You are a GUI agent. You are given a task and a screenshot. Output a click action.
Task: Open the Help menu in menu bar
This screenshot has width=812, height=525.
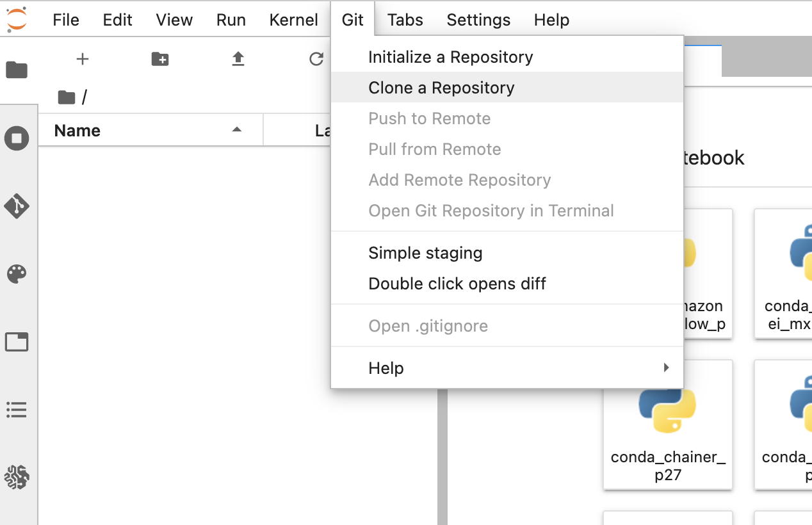pos(552,20)
